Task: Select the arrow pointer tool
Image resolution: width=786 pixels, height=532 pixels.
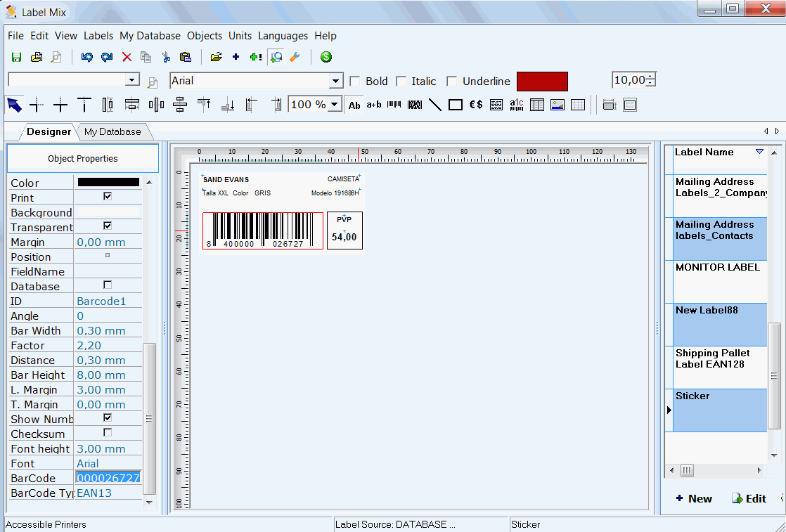Action: point(15,105)
